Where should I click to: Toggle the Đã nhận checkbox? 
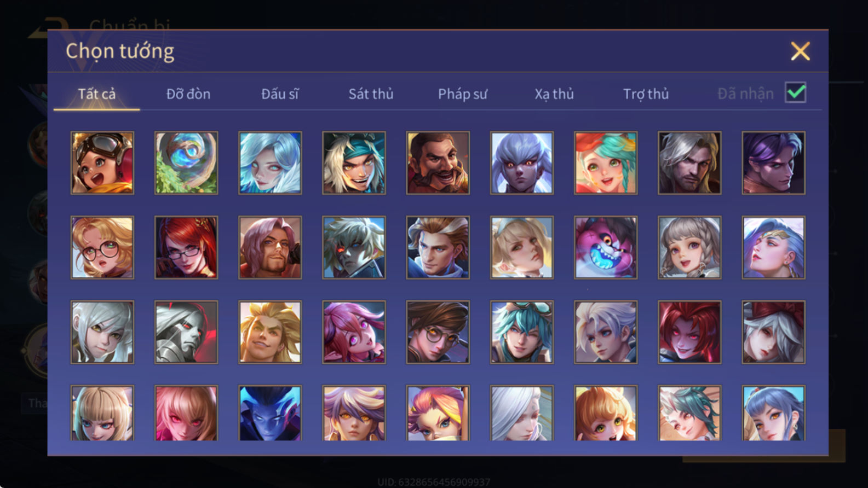click(x=795, y=92)
